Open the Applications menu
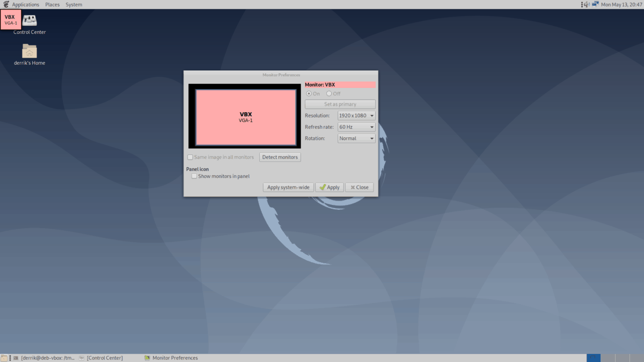 pyautogui.click(x=25, y=4)
